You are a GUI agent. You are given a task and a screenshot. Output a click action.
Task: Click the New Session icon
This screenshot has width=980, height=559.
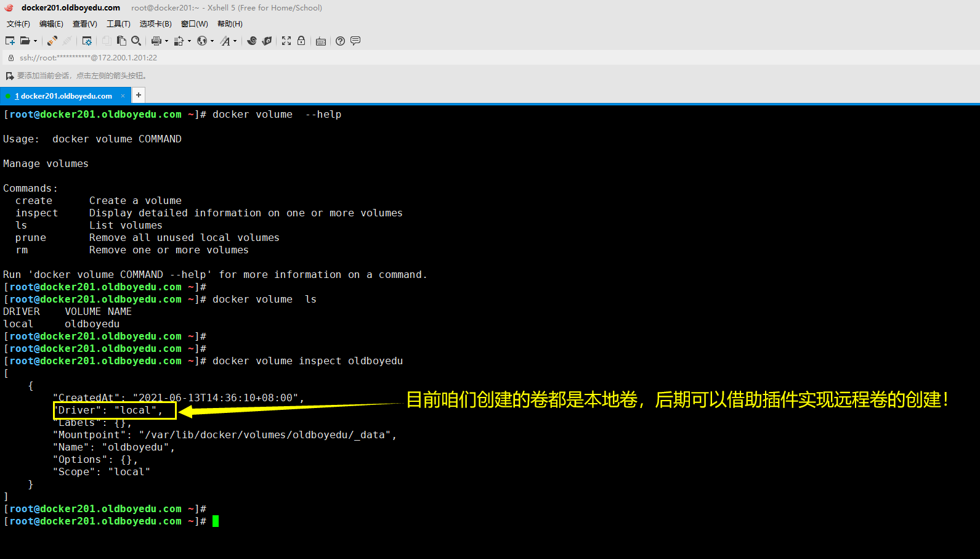click(10, 41)
